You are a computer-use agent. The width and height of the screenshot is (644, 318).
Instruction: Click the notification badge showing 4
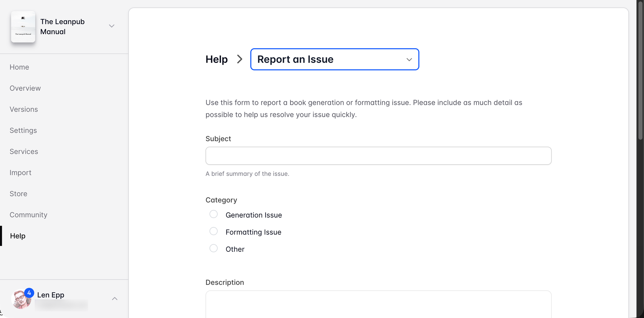pyautogui.click(x=29, y=293)
